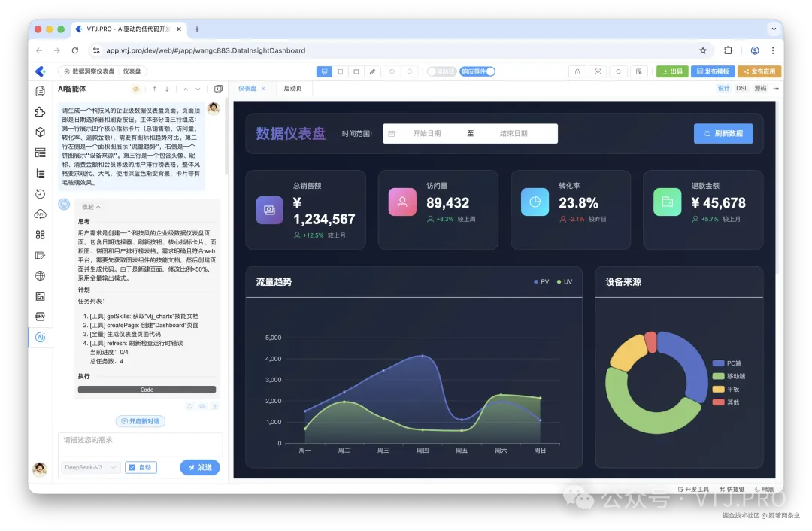Screen dimensions: 812x531
Task: Open the DeepSeek-V3 model dropdown
Action: click(x=89, y=467)
